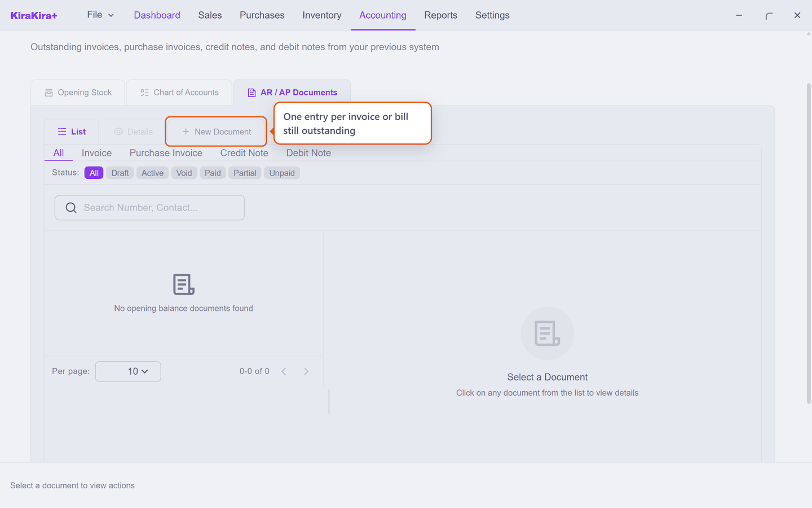Click the List view tab
Screen dimensions: 812x508
tap(72, 132)
